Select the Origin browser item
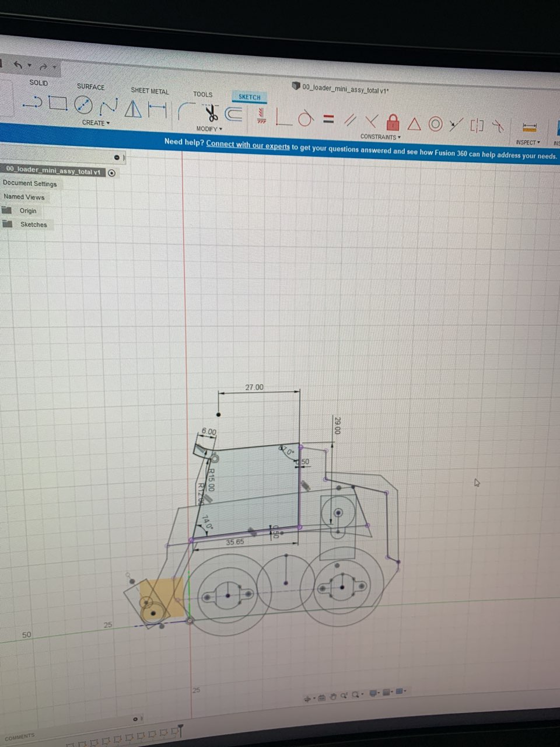The height and width of the screenshot is (747, 560). click(28, 211)
